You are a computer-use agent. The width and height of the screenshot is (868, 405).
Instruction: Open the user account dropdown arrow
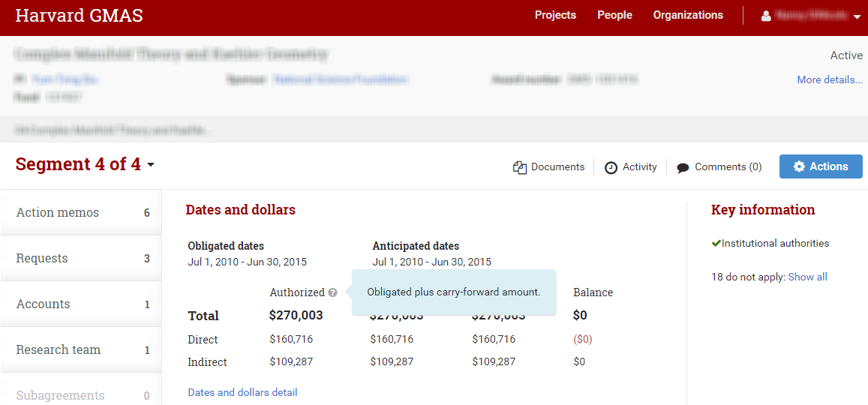coord(857,17)
